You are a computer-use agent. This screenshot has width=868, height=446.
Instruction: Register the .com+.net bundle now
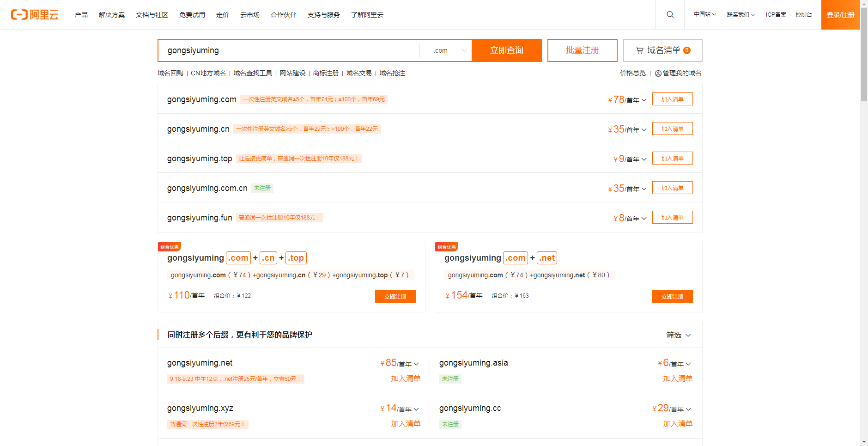click(x=672, y=296)
